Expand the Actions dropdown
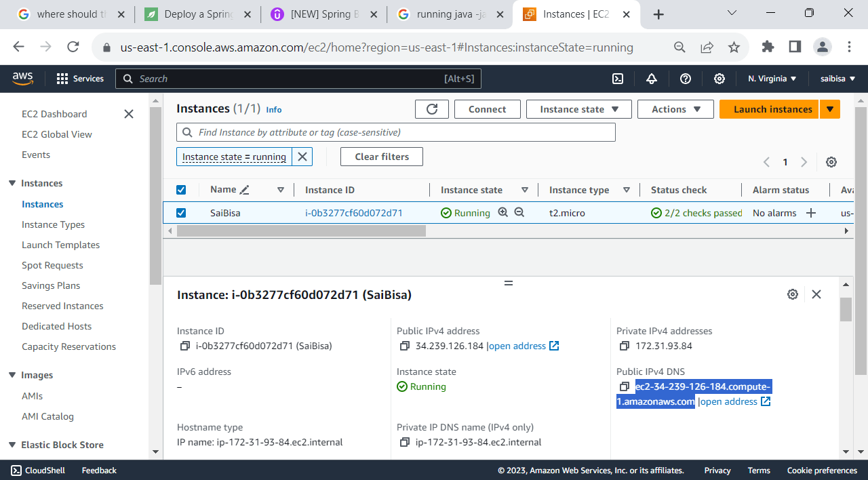Screen dimensions: 868x480 coord(675,108)
